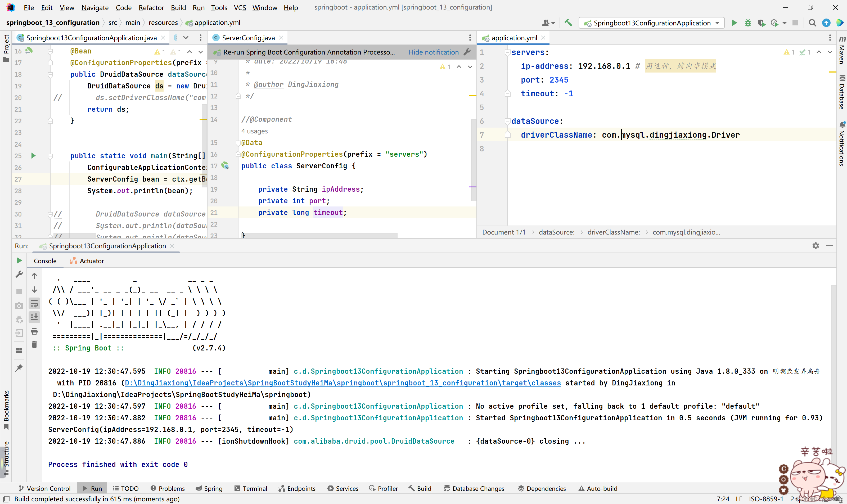Open the Navigate menu

pyautogui.click(x=95, y=7)
